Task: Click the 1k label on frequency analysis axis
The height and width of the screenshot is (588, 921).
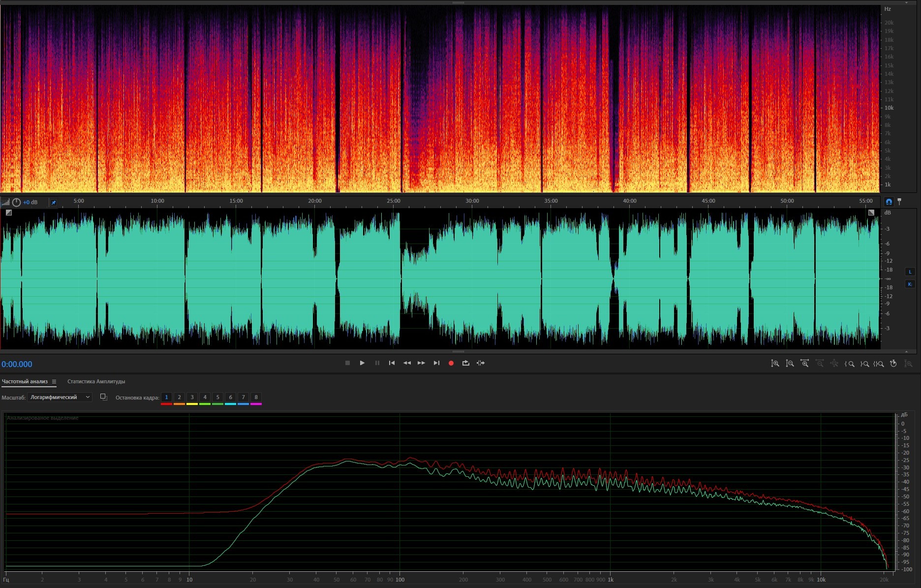Action: pos(611,580)
